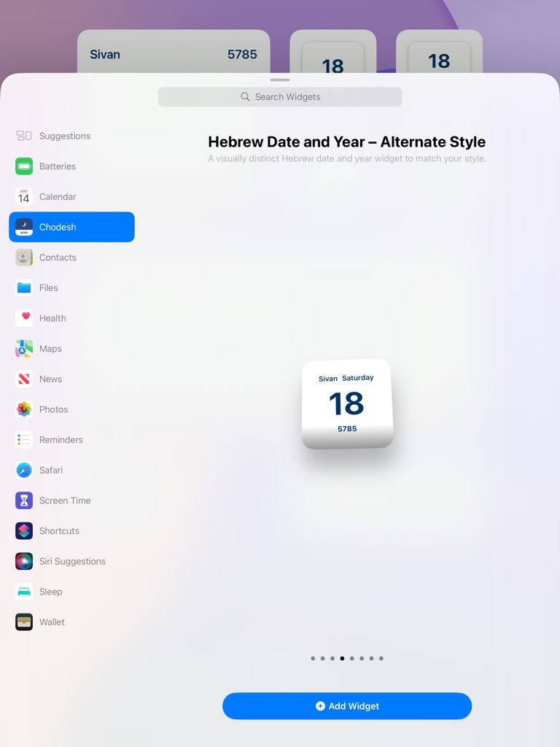Select the Health heart icon
560x747 pixels.
(x=24, y=318)
